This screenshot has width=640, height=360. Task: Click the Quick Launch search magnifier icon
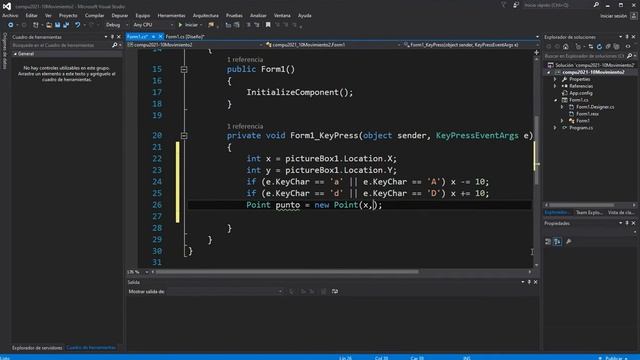click(x=596, y=5)
